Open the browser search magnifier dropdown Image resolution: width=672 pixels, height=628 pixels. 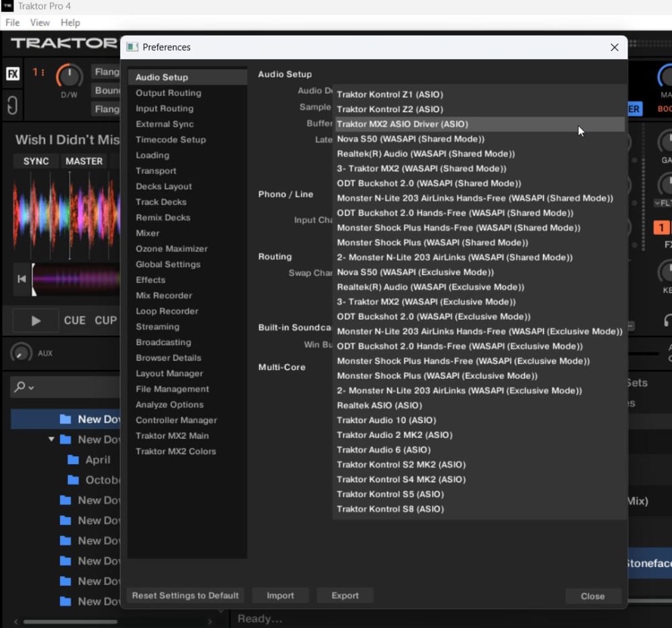pyautogui.click(x=23, y=387)
